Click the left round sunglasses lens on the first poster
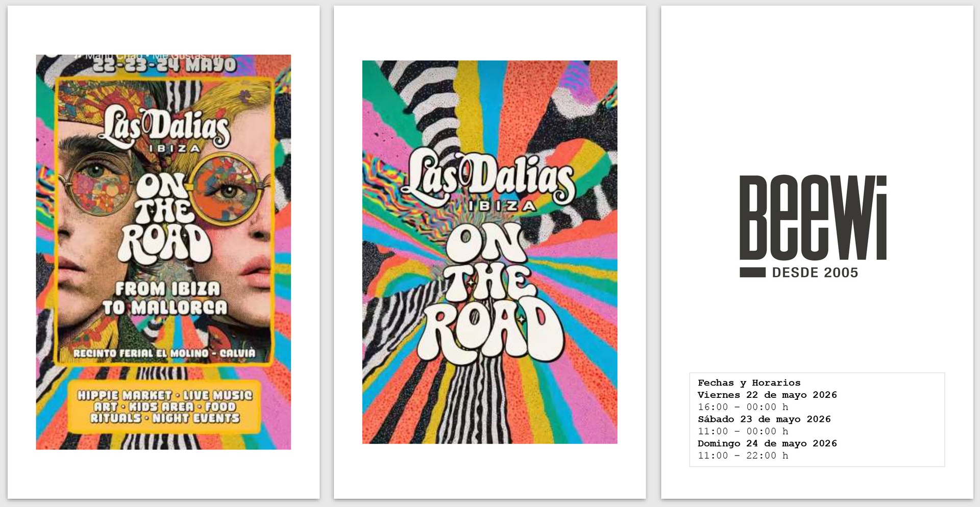 click(x=96, y=185)
